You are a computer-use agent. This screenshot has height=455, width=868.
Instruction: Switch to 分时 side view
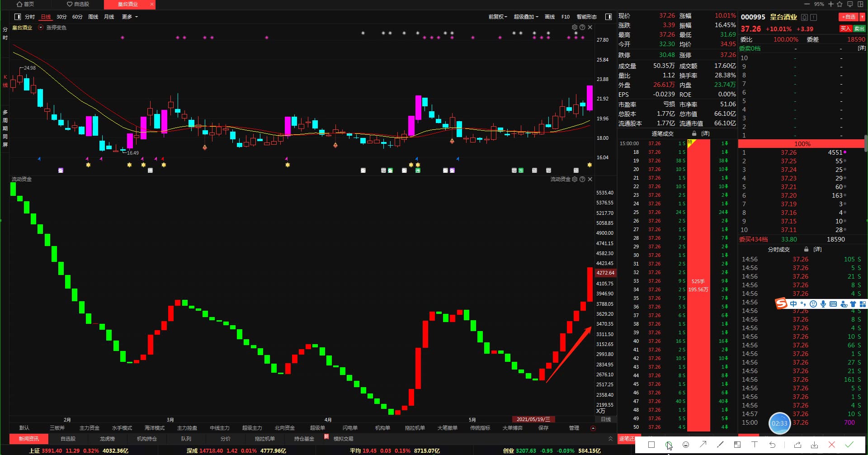5,33
